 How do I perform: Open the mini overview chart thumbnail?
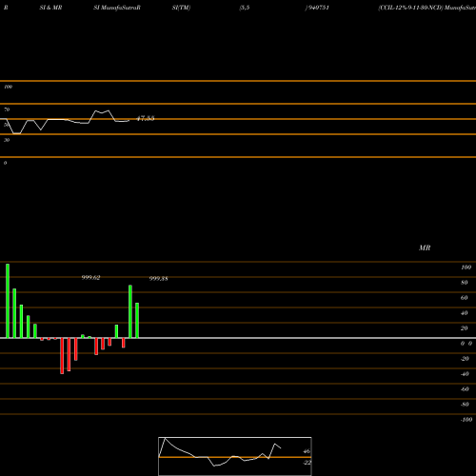(x=235, y=456)
